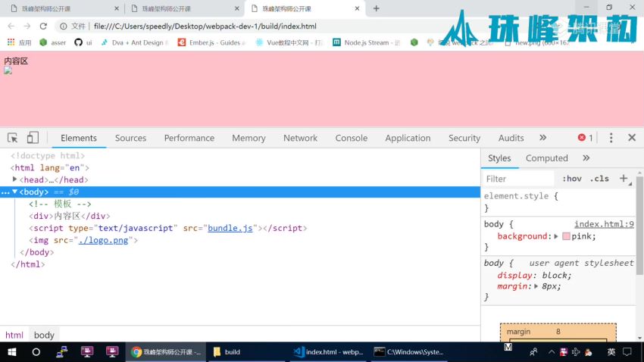Click the pink color swatch
This screenshot has height=362, width=644.
(566, 236)
